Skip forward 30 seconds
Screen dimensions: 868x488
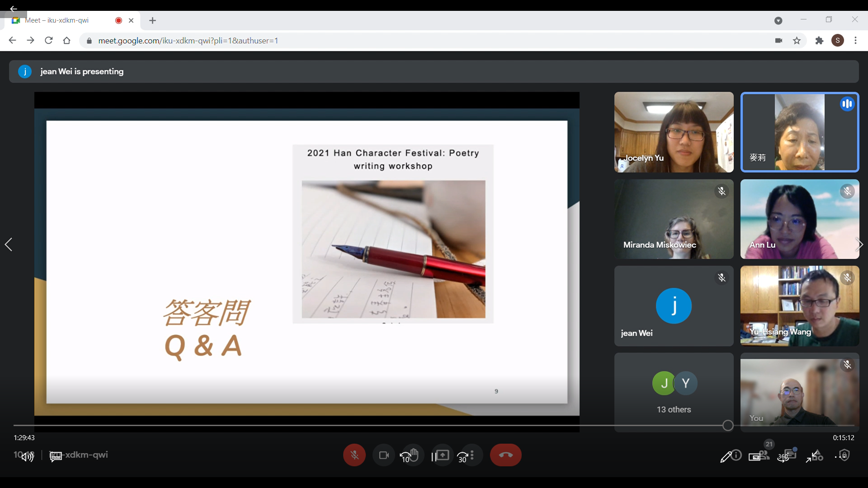(463, 457)
